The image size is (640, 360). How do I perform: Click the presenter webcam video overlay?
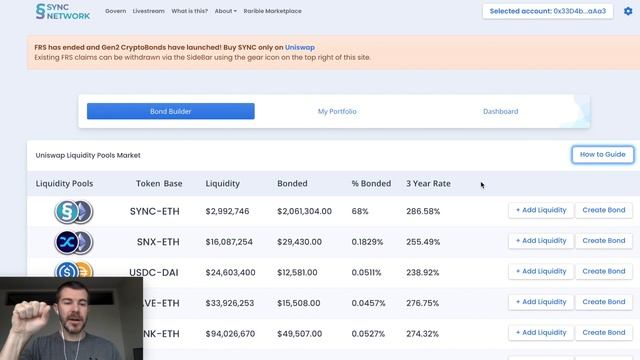click(x=71, y=318)
